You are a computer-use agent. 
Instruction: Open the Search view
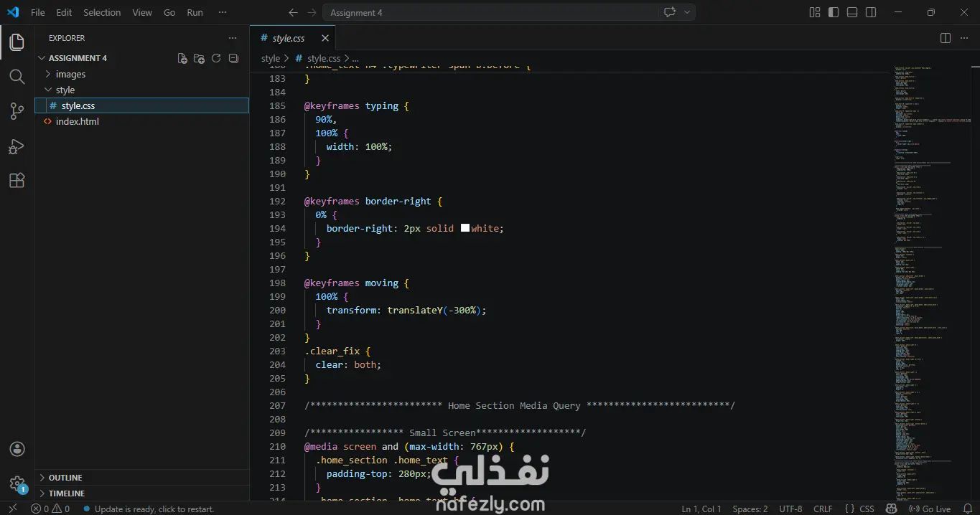pyautogui.click(x=17, y=76)
